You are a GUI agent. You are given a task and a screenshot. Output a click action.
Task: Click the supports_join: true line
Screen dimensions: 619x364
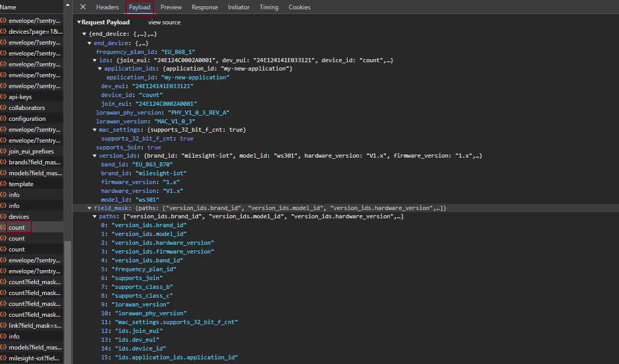click(128, 147)
